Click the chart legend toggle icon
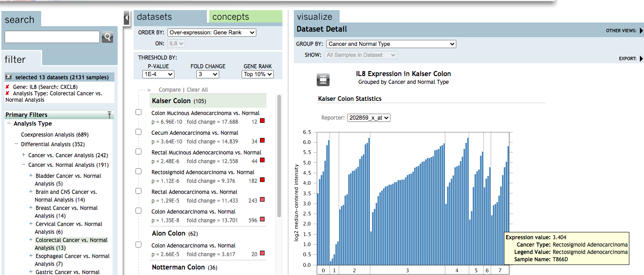 (x=323, y=79)
